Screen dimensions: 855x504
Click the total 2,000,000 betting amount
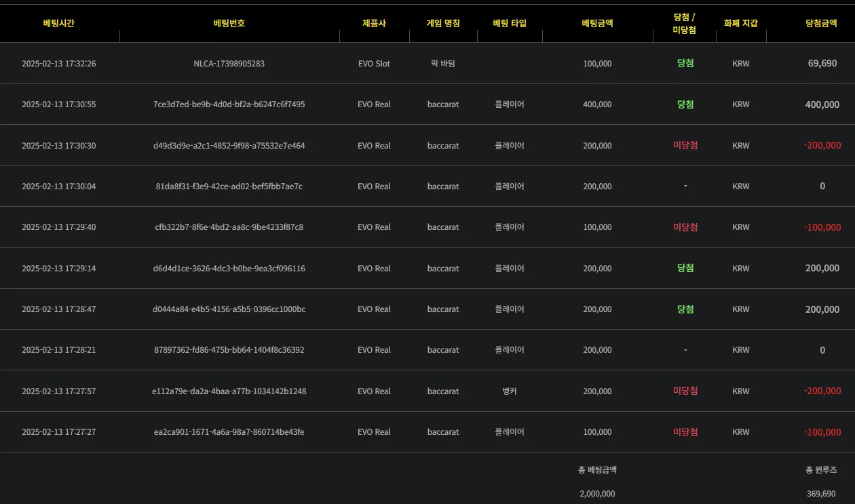pos(597,494)
